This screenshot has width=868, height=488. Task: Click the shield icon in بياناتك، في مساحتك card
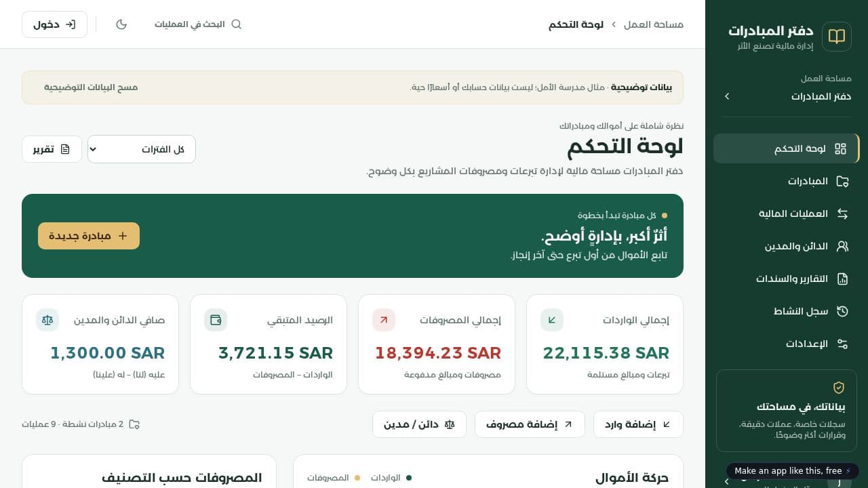tap(839, 388)
